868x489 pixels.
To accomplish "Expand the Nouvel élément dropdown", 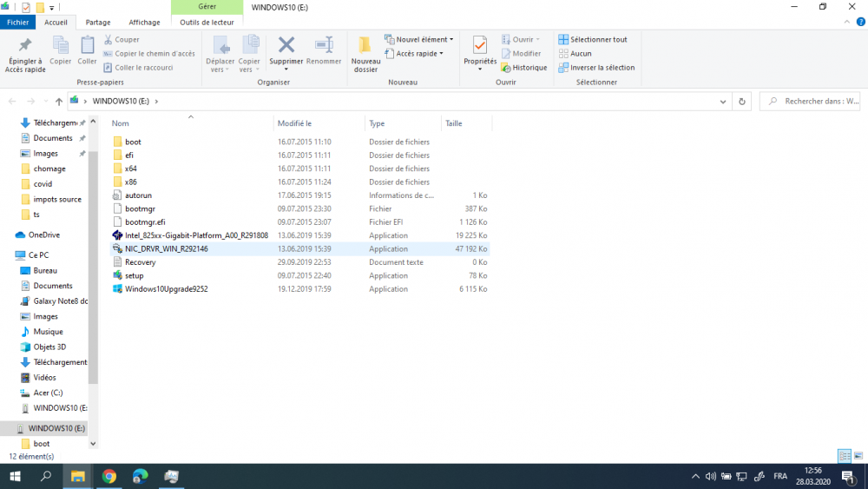I will pos(419,39).
